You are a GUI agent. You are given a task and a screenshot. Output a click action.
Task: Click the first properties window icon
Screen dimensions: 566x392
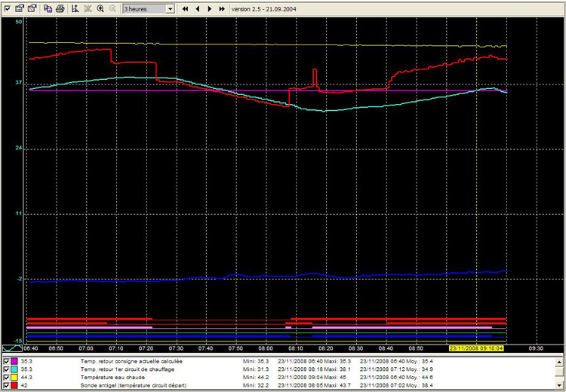[x=20, y=8]
